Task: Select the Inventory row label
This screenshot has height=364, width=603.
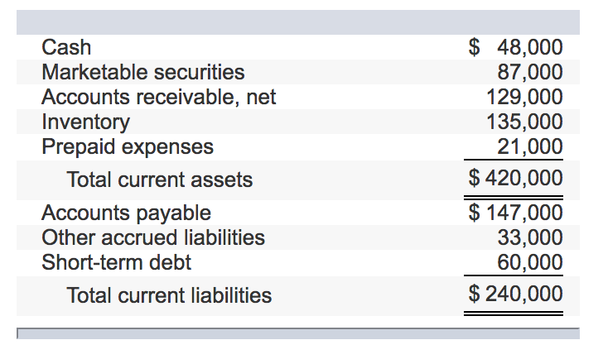Action: (x=86, y=122)
